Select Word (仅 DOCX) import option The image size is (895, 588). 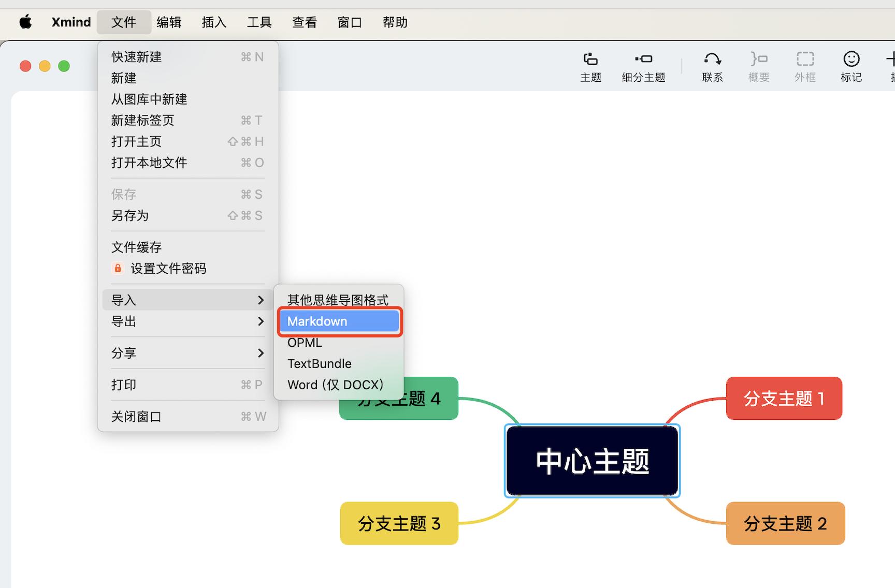(x=339, y=385)
